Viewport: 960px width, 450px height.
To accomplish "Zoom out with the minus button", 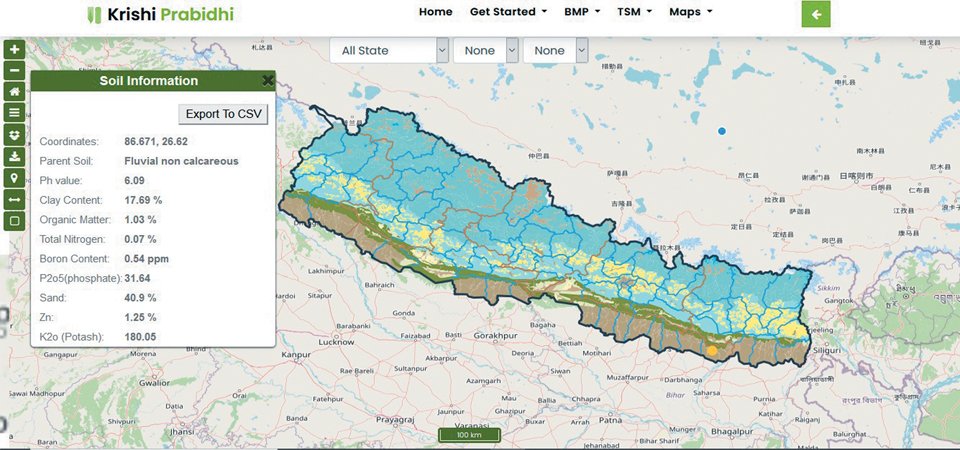I will coord(14,70).
